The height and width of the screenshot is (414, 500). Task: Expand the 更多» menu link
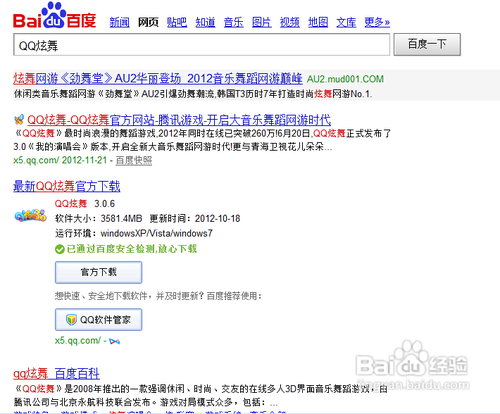tap(377, 22)
